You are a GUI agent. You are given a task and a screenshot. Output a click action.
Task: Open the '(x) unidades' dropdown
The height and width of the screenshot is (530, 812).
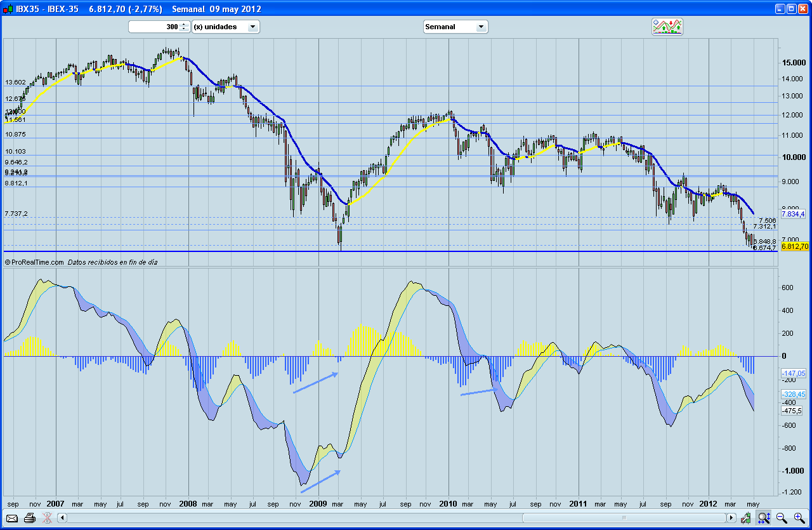(x=252, y=27)
